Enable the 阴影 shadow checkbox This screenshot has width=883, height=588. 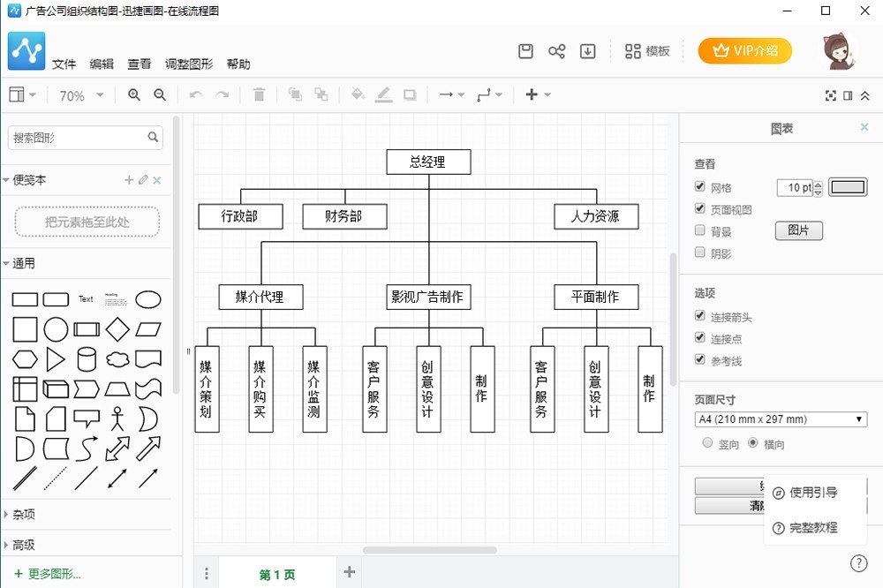pos(700,253)
